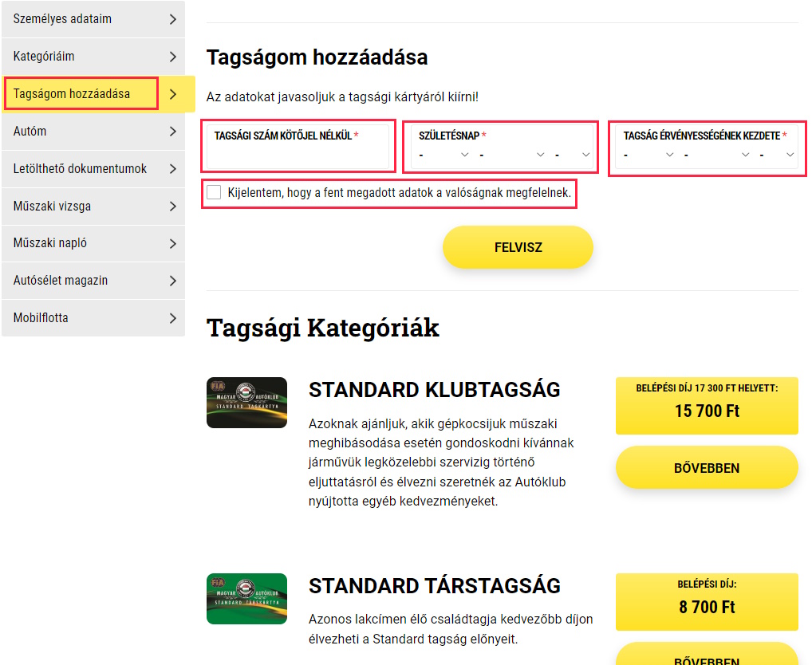Open first Tagság érvényességének kezdete dropdown
The width and height of the screenshot is (812, 665).
click(x=648, y=155)
